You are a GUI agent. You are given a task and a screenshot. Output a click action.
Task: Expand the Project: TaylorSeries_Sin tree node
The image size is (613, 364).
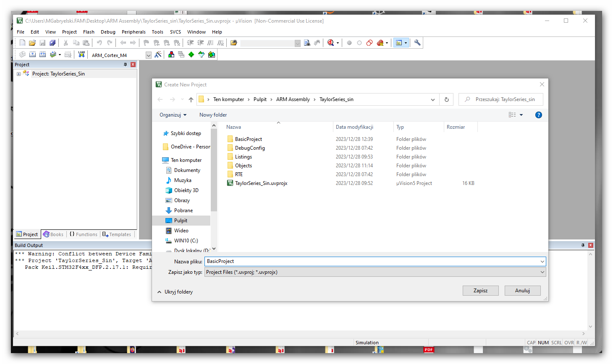point(18,74)
